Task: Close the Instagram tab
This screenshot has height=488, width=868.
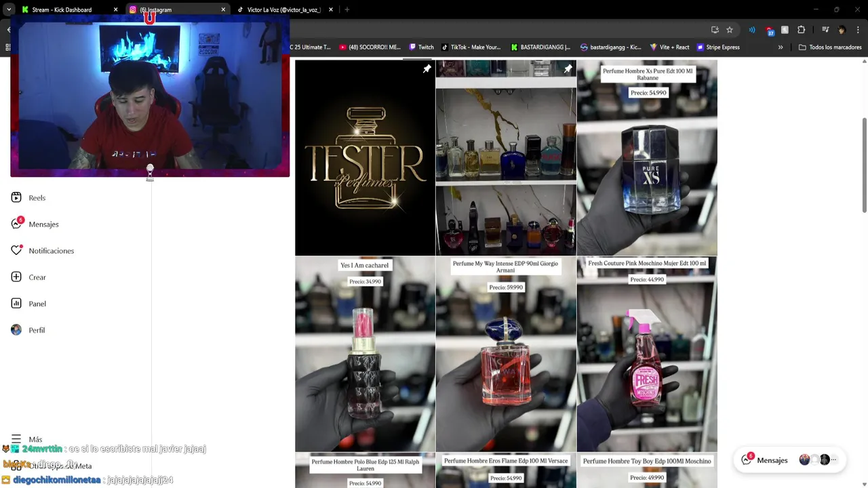Action: [x=223, y=9]
